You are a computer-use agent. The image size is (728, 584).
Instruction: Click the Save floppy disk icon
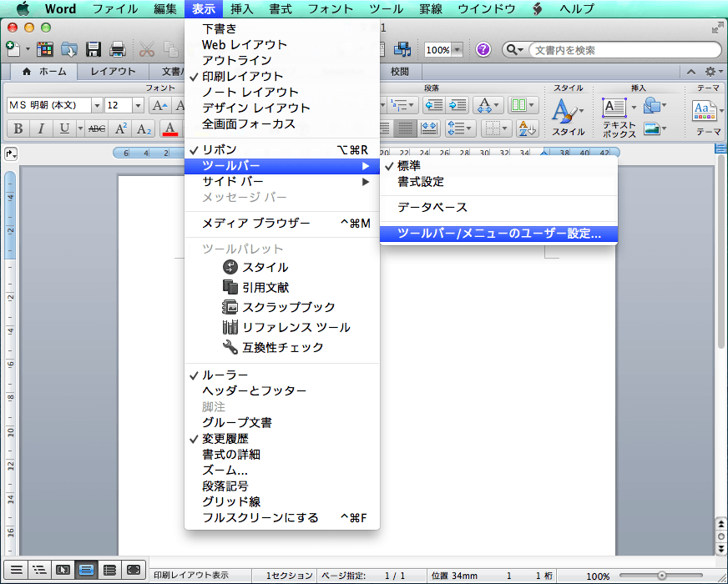click(94, 49)
